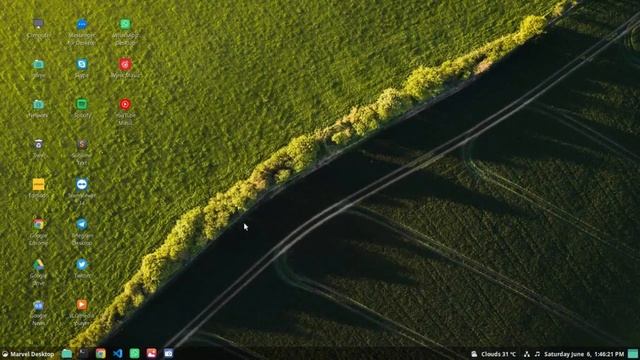Open the Marvel Desktop start menu

(28, 354)
